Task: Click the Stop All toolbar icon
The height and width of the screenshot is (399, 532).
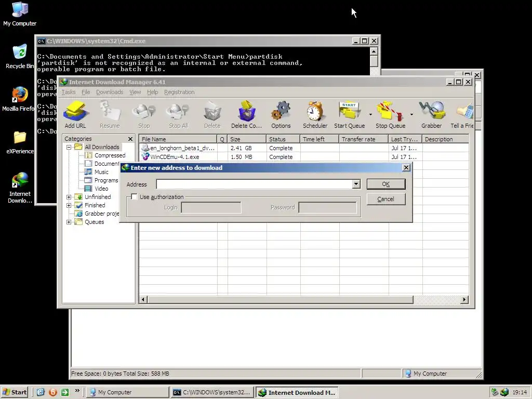Action: 178,114
